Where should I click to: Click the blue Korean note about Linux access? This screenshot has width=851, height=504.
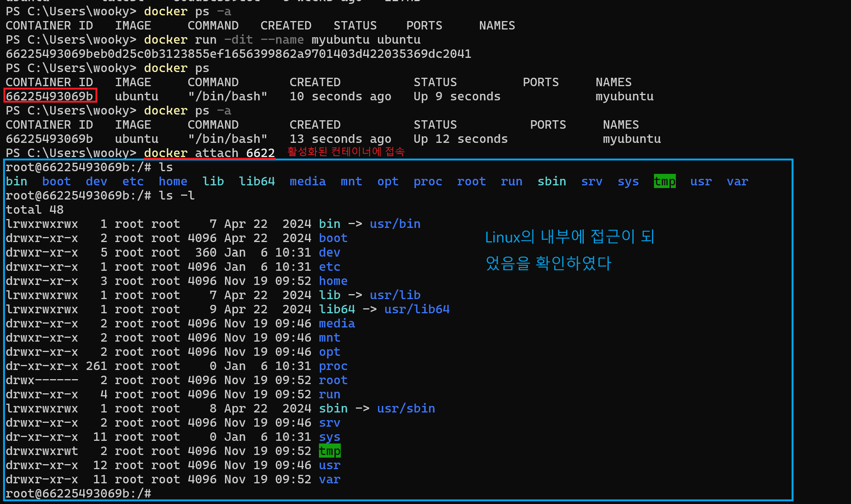pos(569,250)
